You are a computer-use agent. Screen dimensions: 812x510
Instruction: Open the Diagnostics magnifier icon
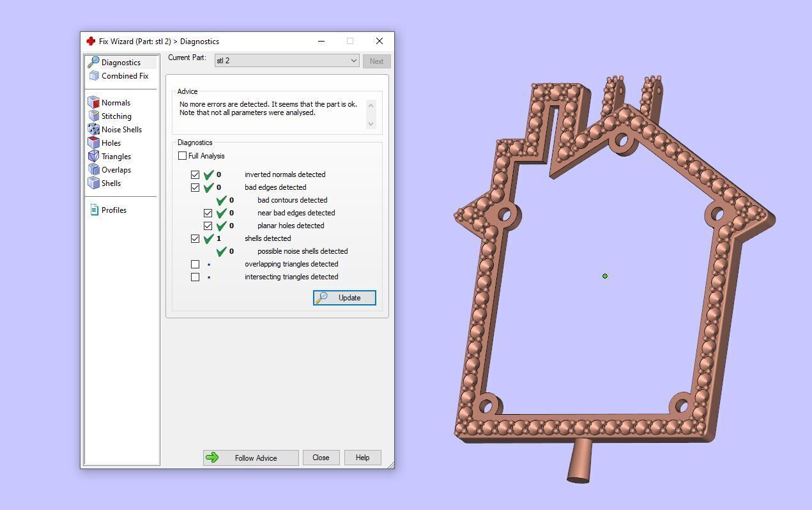[93, 62]
